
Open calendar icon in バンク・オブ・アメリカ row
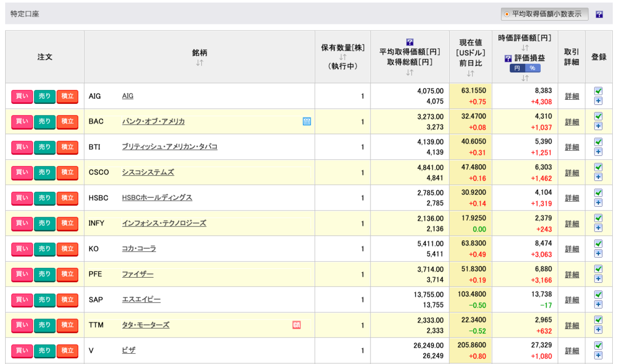307,122
